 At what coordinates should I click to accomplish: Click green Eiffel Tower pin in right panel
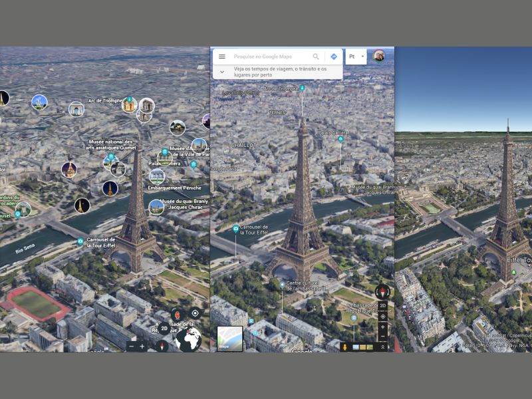pos(513,272)
